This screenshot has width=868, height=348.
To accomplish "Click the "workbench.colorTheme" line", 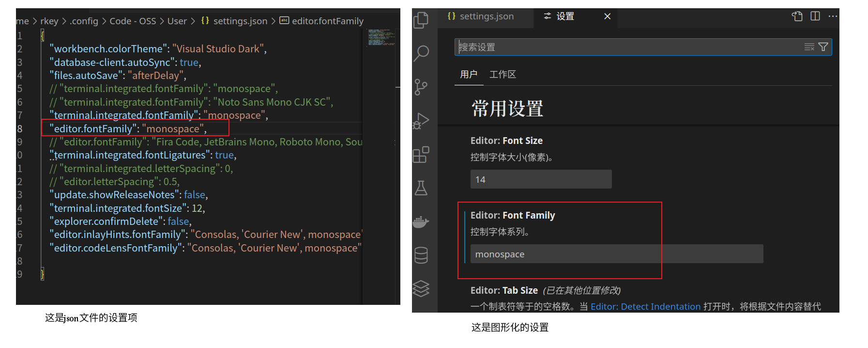I will click(158, 49).
